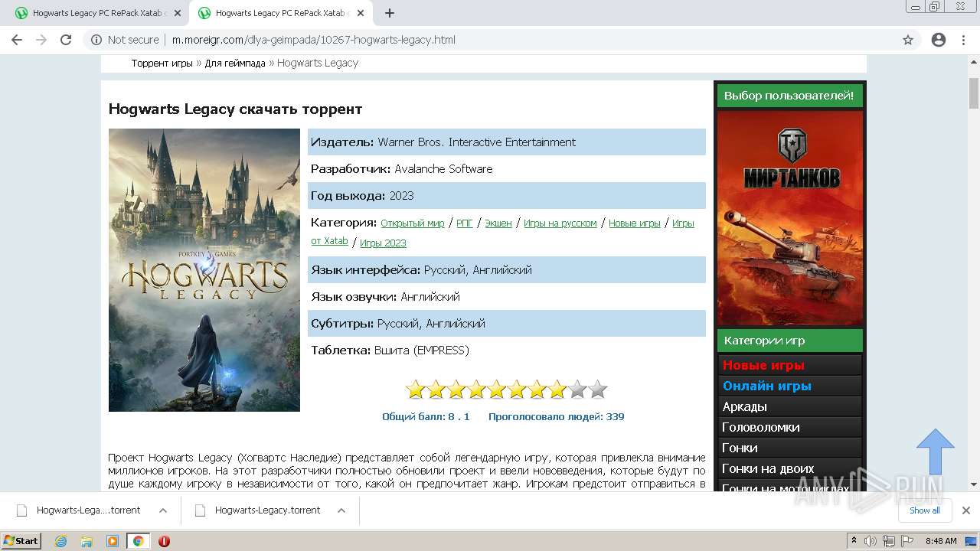Viewport: 980px width, 551px height.
Task: Open Windows Media Player taskbar icon
Action: tap(113, 541)
